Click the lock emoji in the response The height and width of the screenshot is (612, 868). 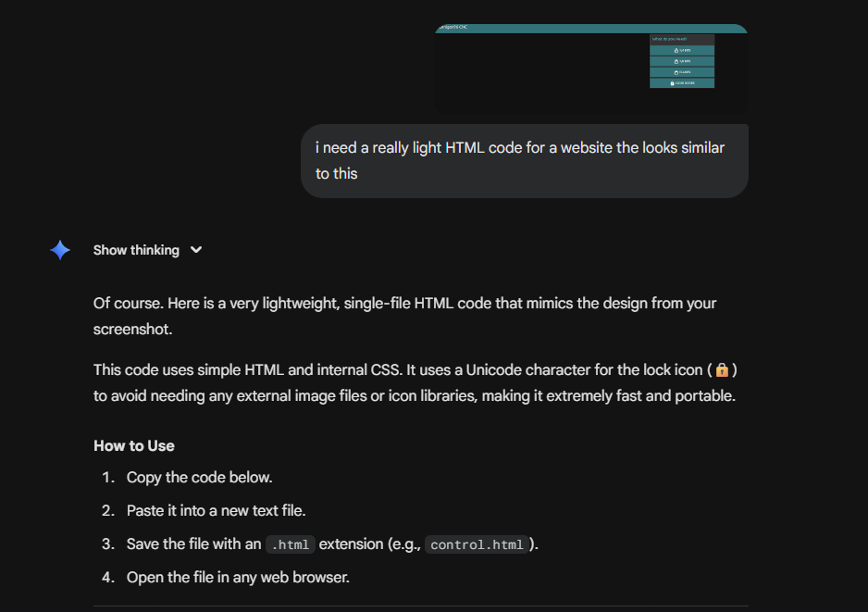click(722, 370)
